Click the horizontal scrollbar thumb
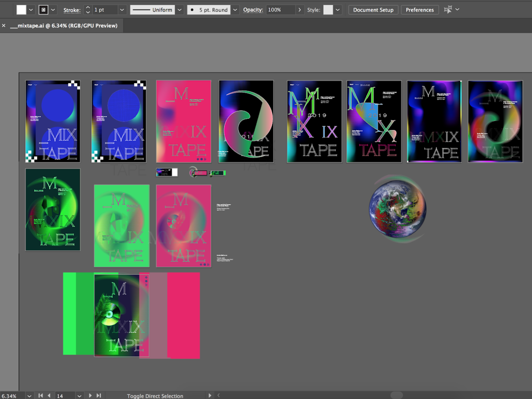The image size is (532, 399). click(x=397, y=395)
